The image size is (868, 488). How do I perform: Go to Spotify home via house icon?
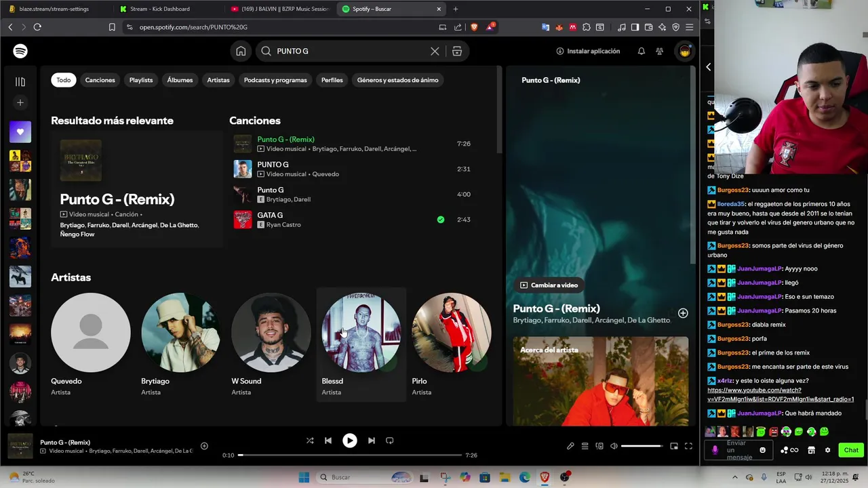pyautogui.click(x=241, y=51)
